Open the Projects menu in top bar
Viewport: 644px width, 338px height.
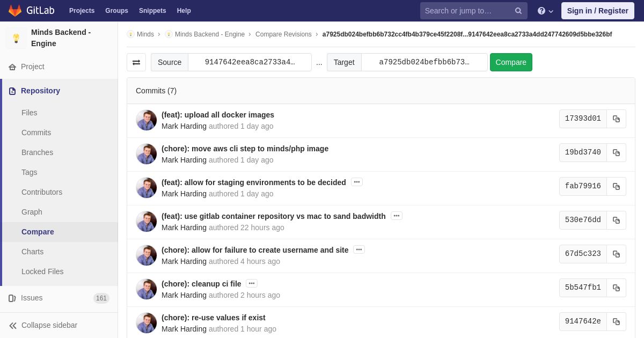[82, 11]
